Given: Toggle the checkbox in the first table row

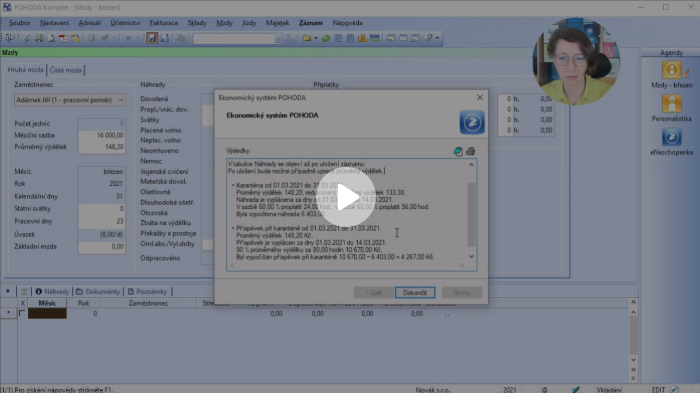Looking at the screenshot, I should 22,314.
